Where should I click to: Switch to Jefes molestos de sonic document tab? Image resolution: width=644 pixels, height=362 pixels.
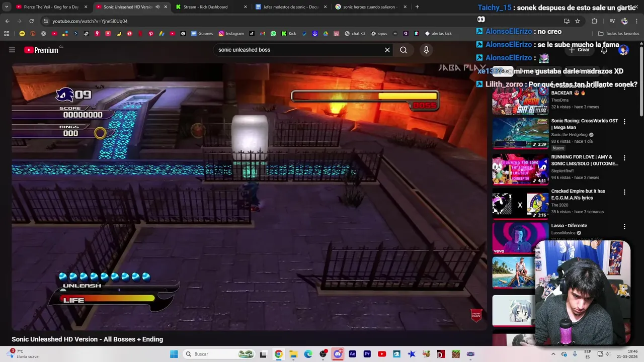291,7
